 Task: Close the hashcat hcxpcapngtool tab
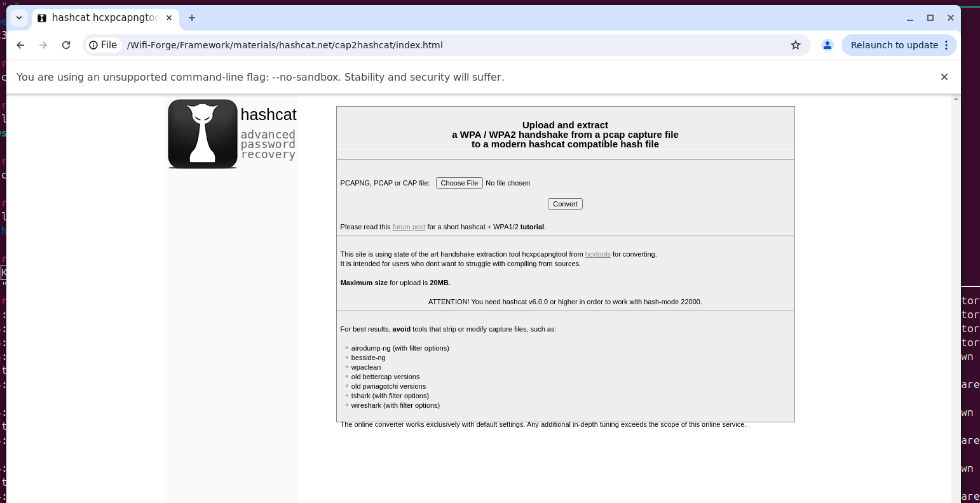[x=169, y=18]
